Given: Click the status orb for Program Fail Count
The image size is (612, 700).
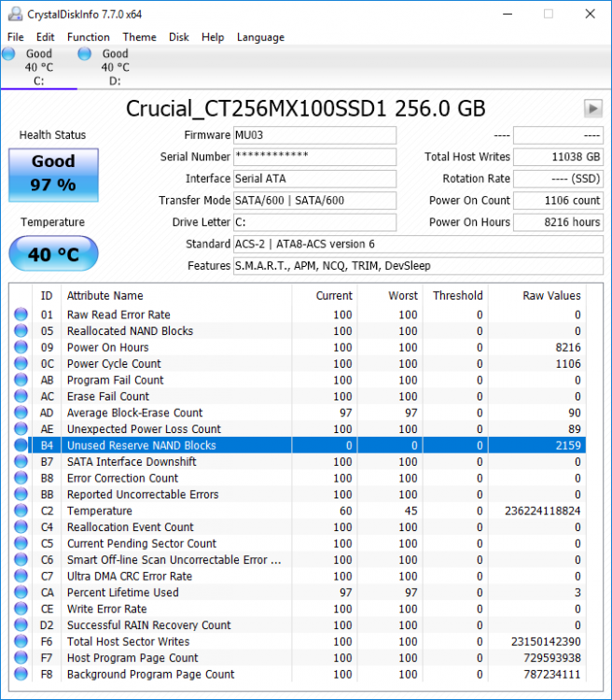Looking at the screenshot, I should pos(21,380).
